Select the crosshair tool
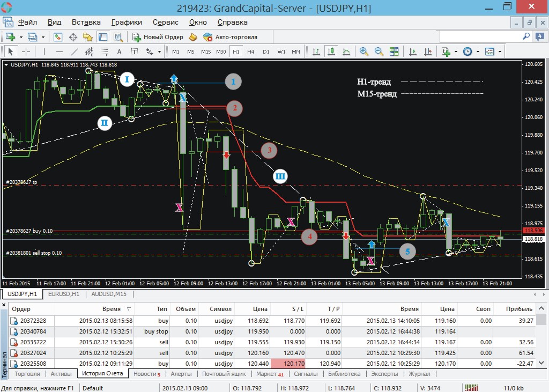Image resolution: width=549 pixels, height=392 pixels. tap(26, 52)
